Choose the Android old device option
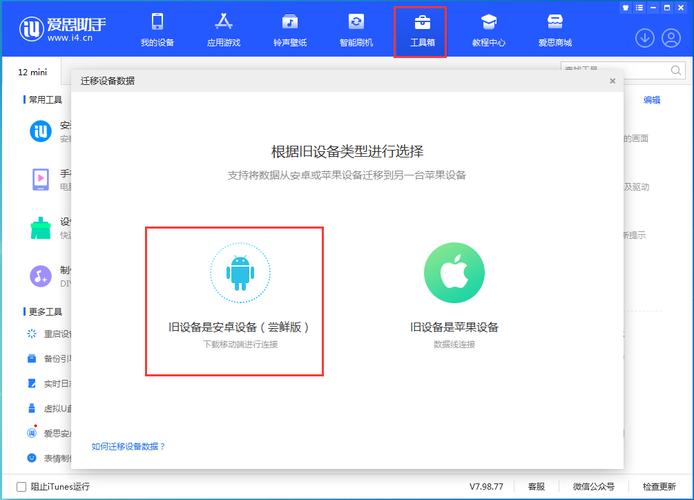The image size is (694, 500). pyautogui.click(x=236, y=300)
